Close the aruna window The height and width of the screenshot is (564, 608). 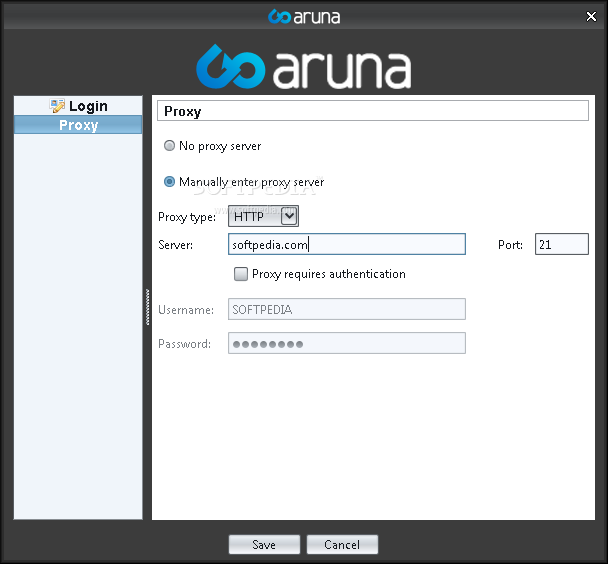(x=591, y=17)
